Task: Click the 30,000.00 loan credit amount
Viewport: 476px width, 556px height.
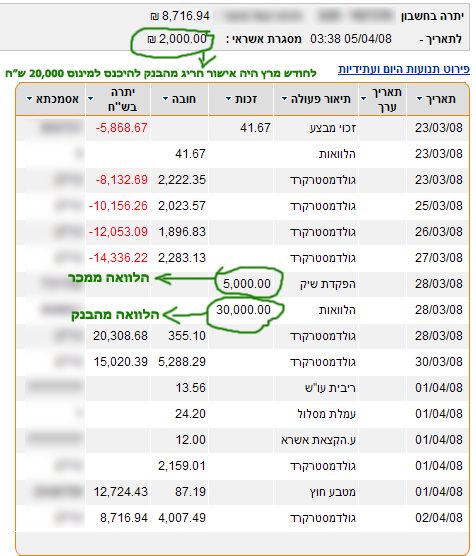Action: [243, 310]
